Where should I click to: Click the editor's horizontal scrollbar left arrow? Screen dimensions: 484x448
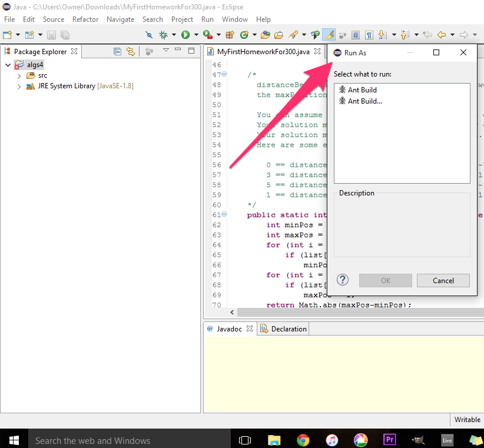click(x=232, y=313)
